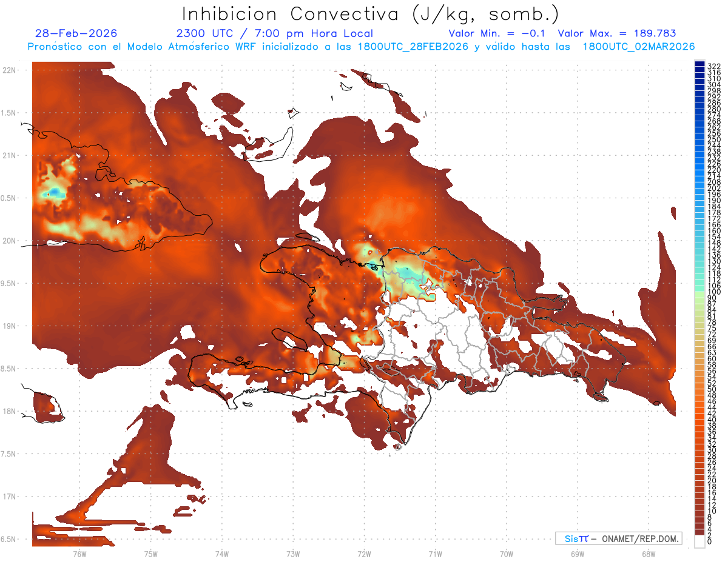Click the "74W" longitude label

[221, 554]
